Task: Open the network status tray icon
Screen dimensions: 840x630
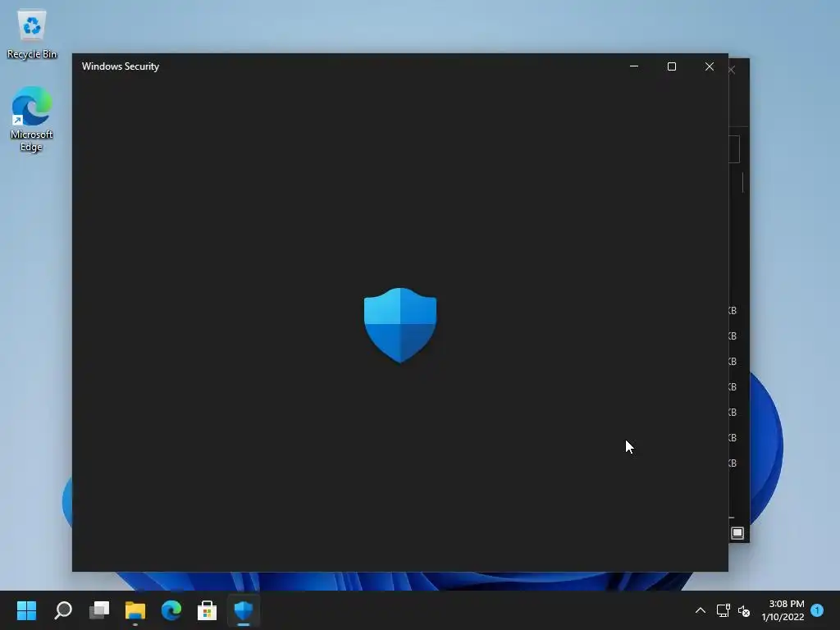Action: [x=724, y=610]
